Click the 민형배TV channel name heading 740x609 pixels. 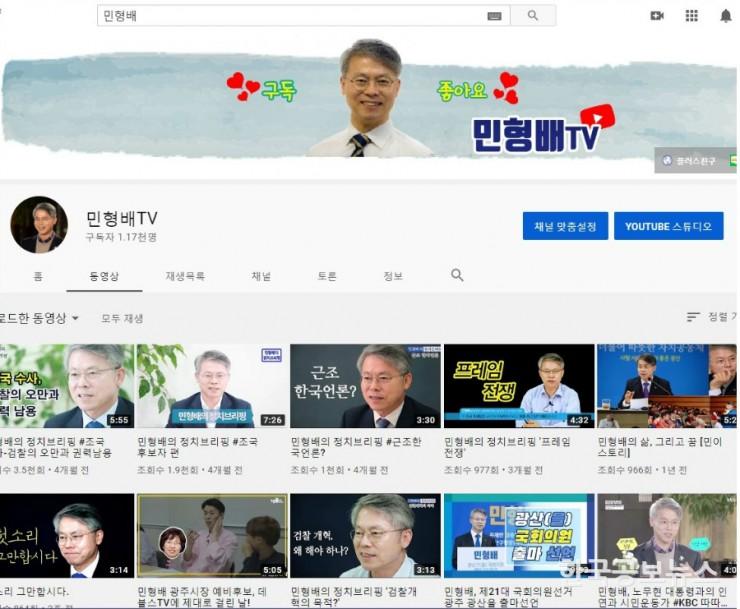[122, 218]
